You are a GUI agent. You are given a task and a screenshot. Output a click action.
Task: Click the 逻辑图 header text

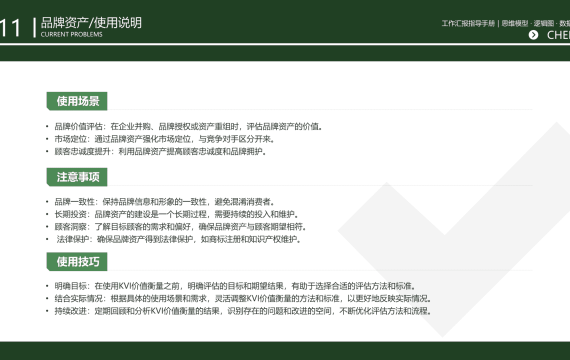544,24
